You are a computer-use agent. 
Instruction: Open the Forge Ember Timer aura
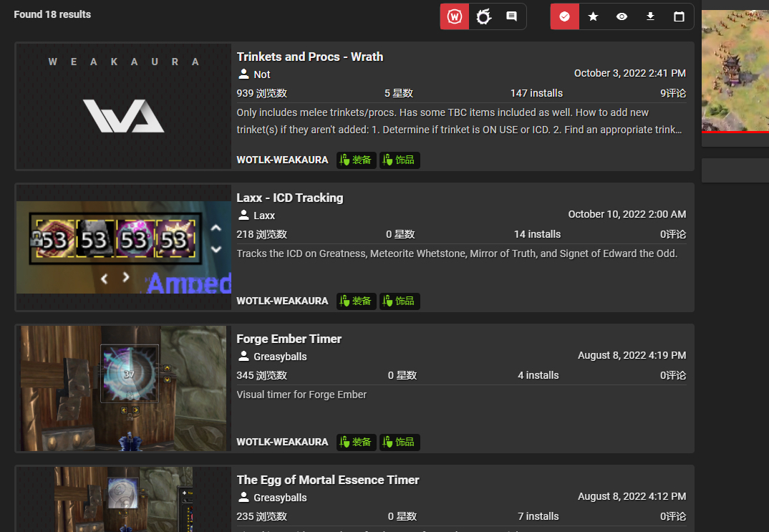[289, 339]
